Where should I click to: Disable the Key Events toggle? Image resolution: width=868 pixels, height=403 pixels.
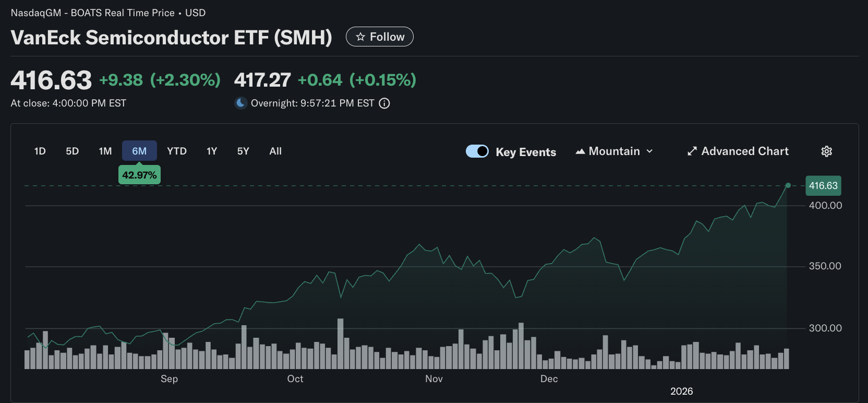tap(477, 151)
